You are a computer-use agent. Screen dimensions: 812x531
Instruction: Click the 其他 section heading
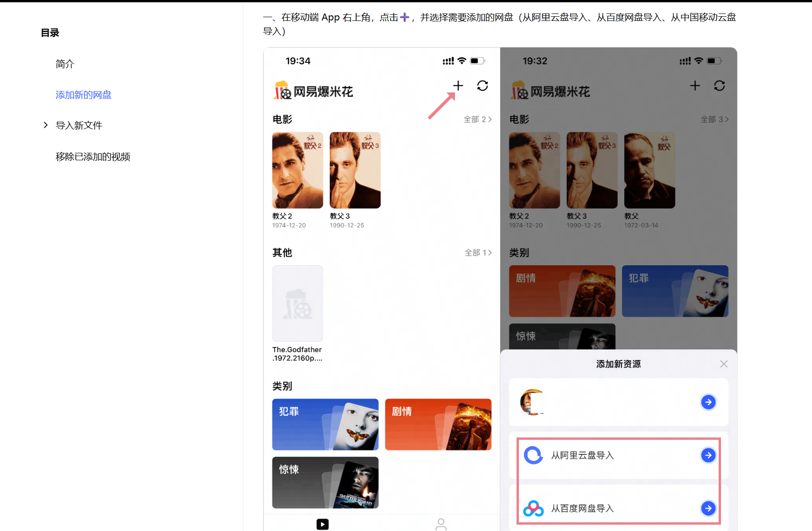[x=282, y=253]
